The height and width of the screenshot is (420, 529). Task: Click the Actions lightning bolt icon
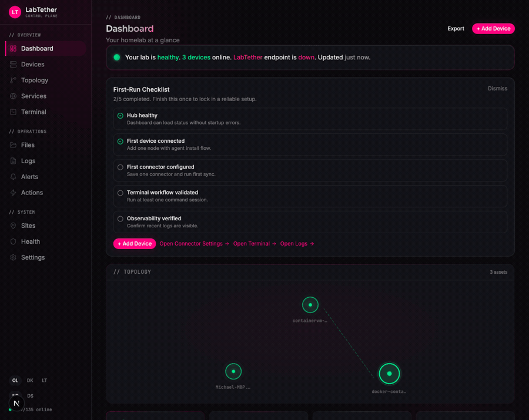(x=13, y=193)
